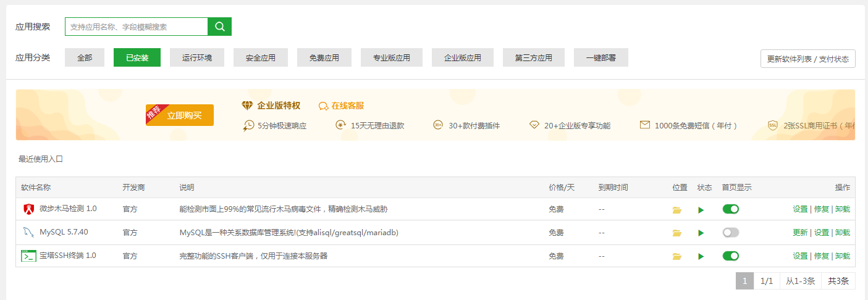
Task: Filter by 免费应用 category
Action: [324, 58]
